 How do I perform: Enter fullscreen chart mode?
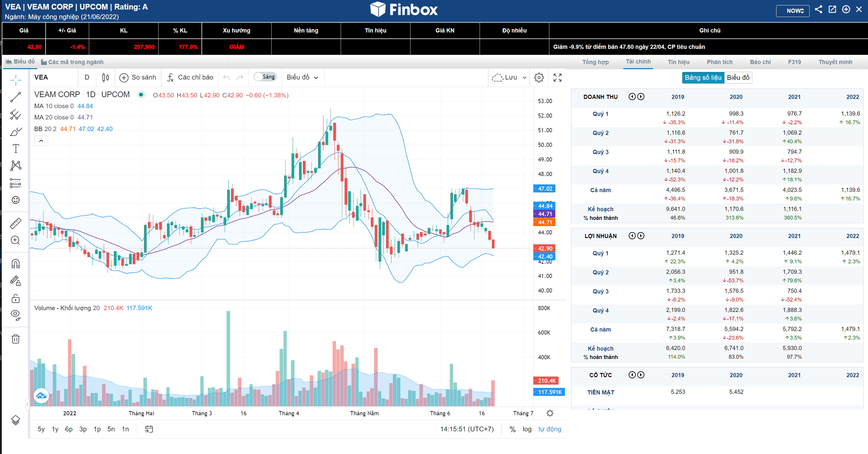(x=558, y=77)
